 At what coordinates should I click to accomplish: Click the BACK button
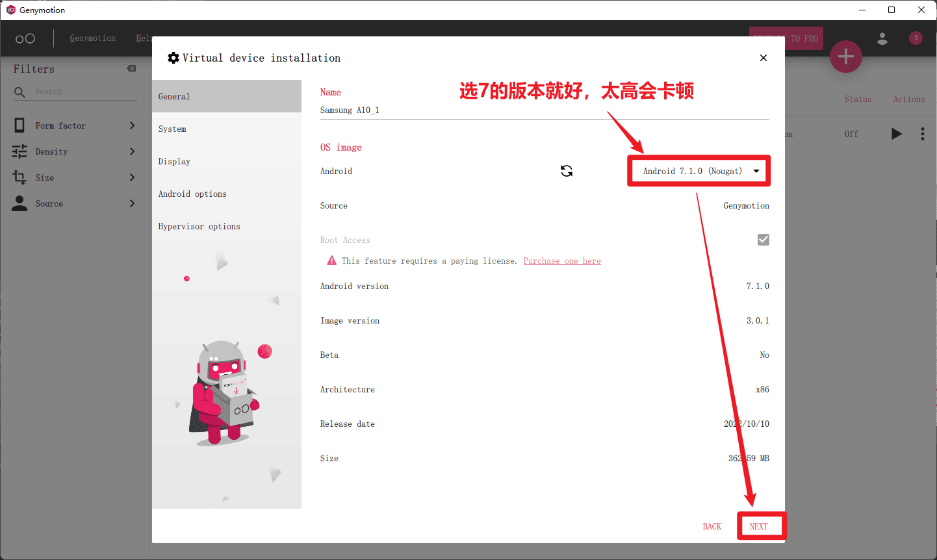pyautogui.click(x=712, y=526)
